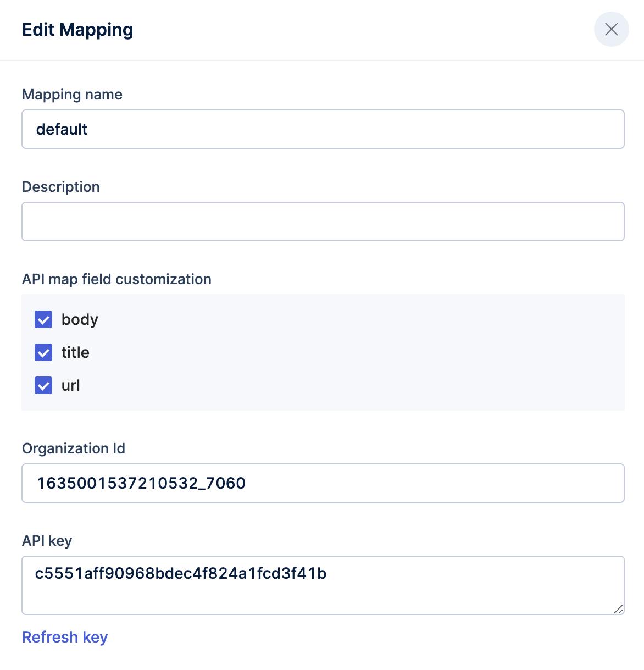The image size is (644, 670).
Task: Select the API key text area
Action: point(323,584)
